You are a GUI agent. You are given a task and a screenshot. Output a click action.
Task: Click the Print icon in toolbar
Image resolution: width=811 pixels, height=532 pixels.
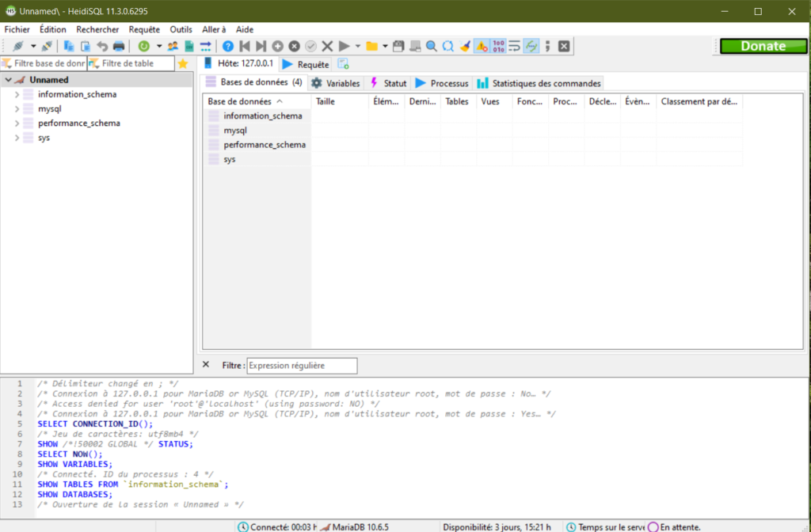tap(119, 46)
